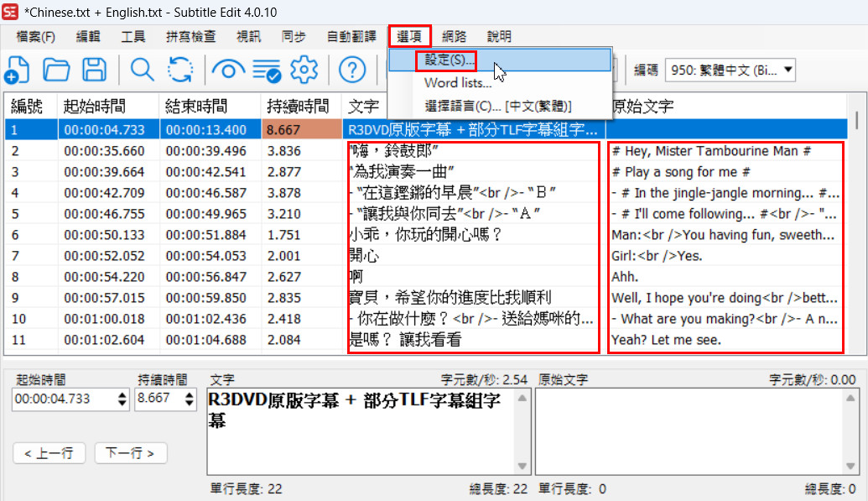Click the 下一行 > button
Viewport: 868px width, 501px height.
(x=131, y=453)
